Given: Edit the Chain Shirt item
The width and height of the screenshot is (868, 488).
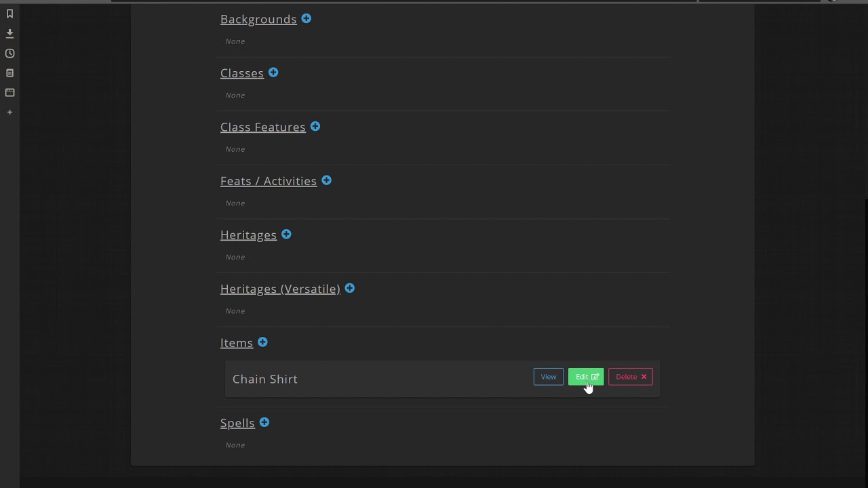Looking at the screenshot, I should 586,377.
